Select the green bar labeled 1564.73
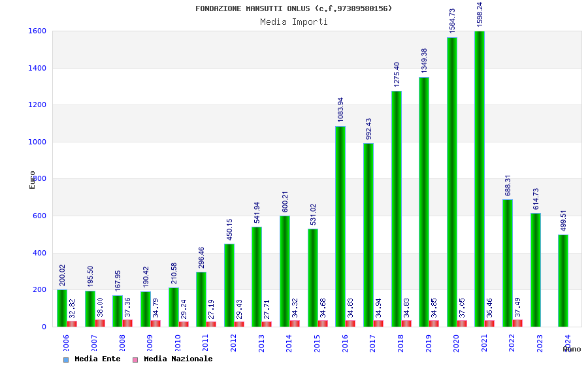588x392 pixels. (451, 182)
